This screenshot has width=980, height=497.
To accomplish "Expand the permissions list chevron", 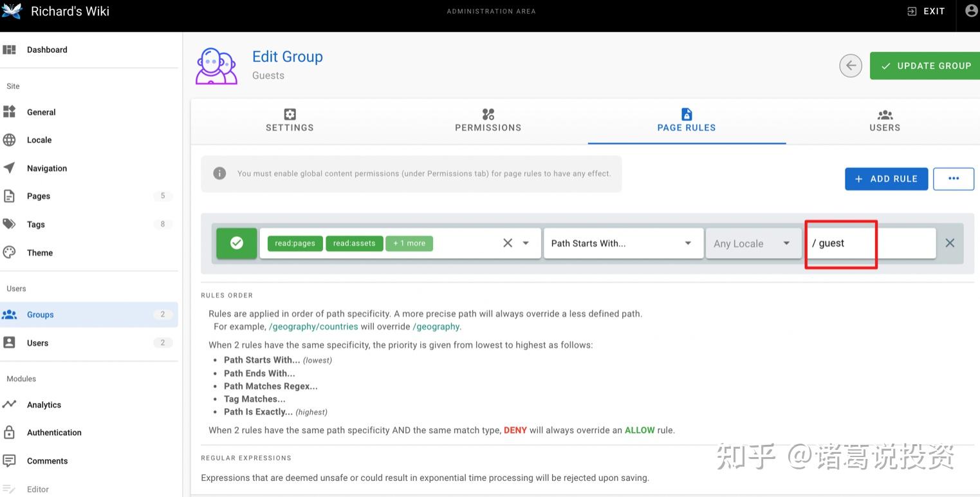I will pyautogui.click(x=524, y=243).
